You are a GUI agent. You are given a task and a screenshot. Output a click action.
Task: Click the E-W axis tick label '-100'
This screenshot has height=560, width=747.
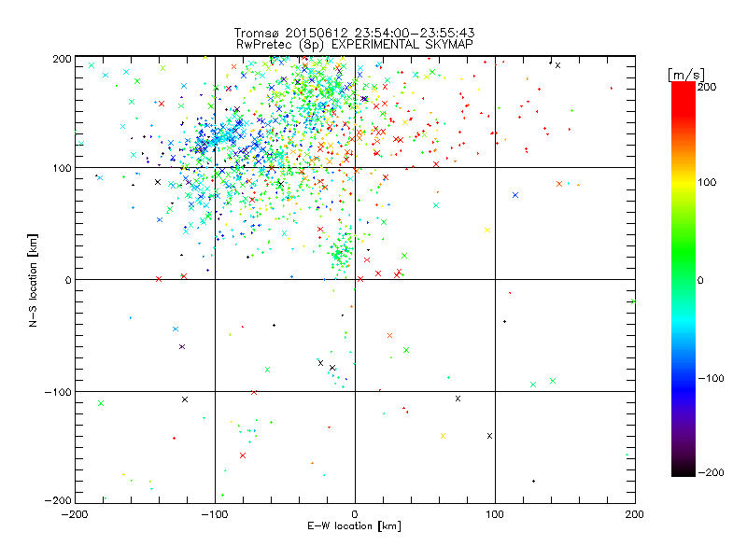point(215,514)
